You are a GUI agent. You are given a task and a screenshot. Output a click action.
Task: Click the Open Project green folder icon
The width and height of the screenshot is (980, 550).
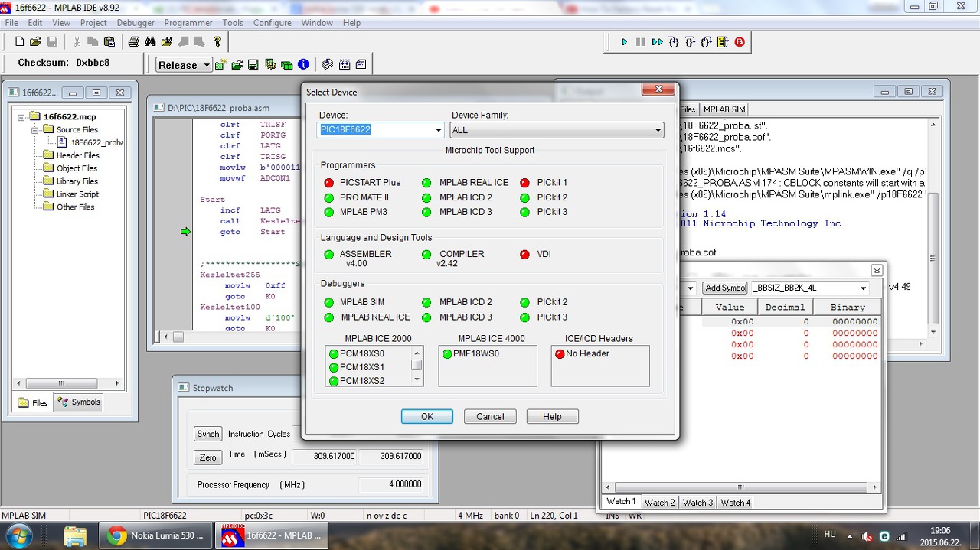pos(237,65)
